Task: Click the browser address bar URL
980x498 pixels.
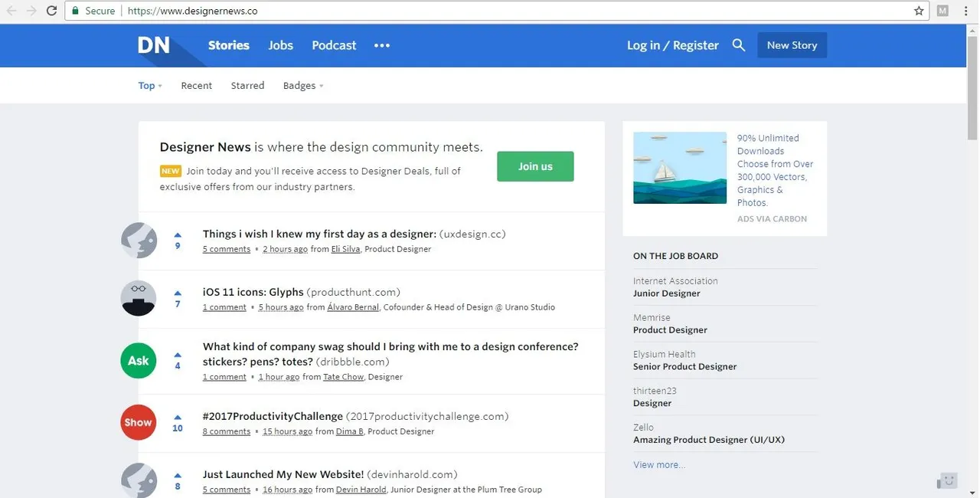Action: (192, 11)
